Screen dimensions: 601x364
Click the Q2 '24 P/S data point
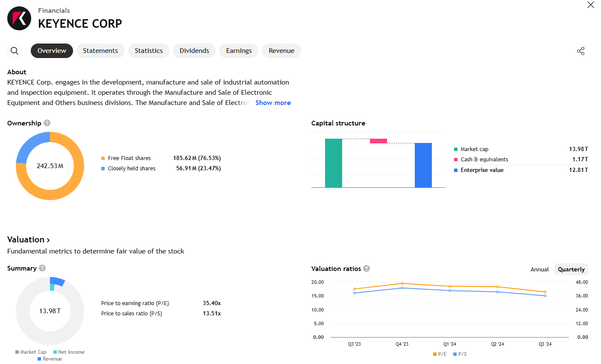(x=497, y=292)
